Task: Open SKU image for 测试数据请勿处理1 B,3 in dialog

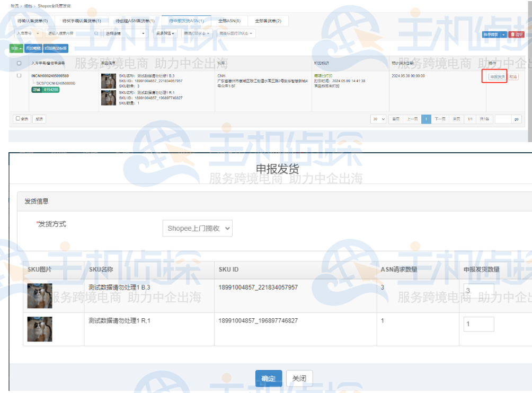Action: coord(40,296)
